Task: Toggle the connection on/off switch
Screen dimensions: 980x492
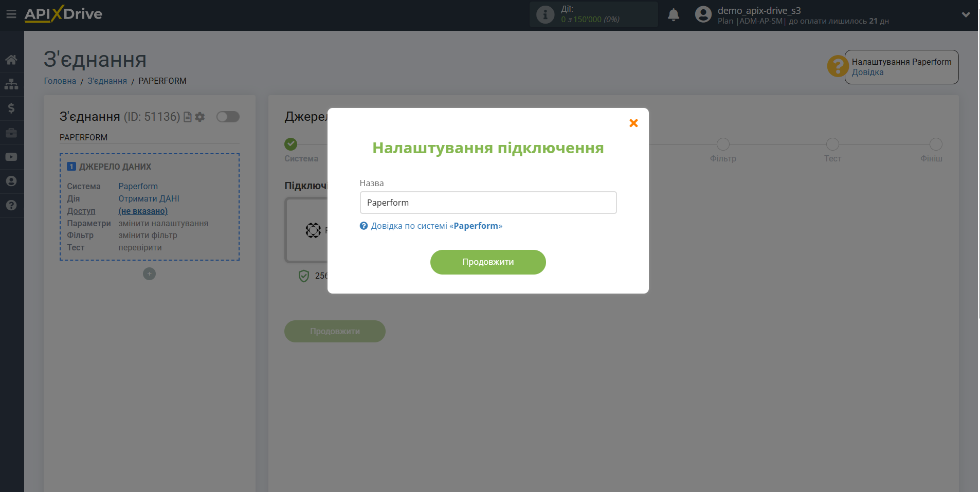Action: point(228,117)
